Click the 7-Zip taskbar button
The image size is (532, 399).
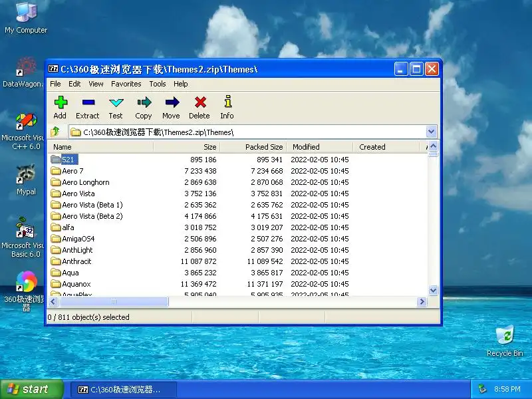tap(124, 390)
